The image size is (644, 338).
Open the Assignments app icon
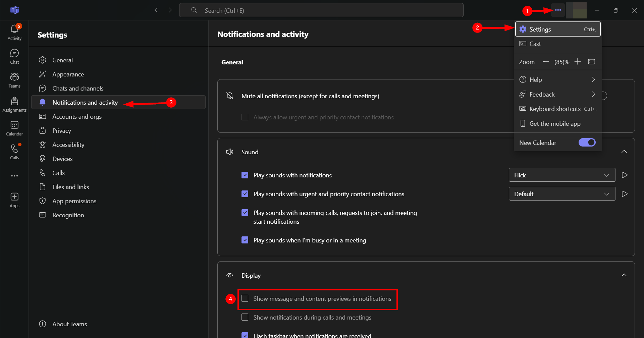tap(14, 101)
